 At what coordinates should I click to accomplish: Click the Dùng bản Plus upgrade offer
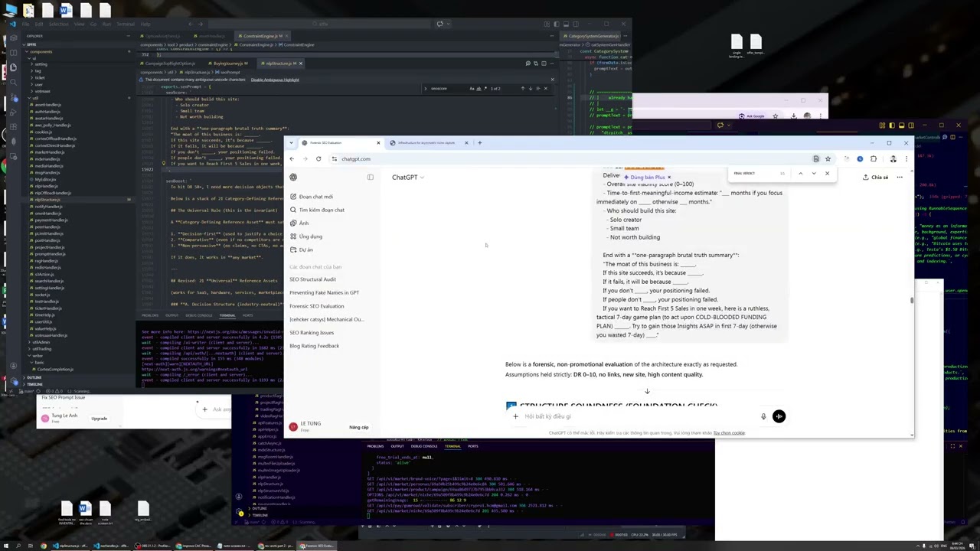coord(645,178)
